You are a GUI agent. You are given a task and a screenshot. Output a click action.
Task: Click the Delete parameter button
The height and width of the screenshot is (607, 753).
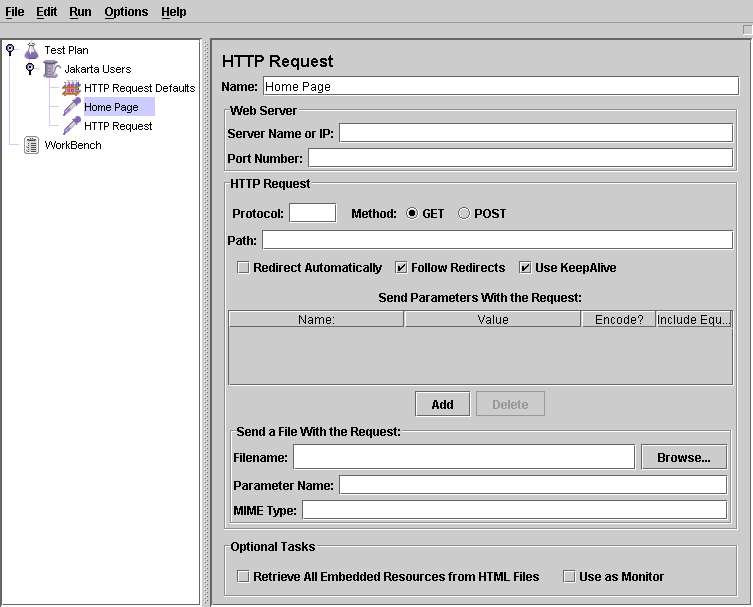(510, 404)
